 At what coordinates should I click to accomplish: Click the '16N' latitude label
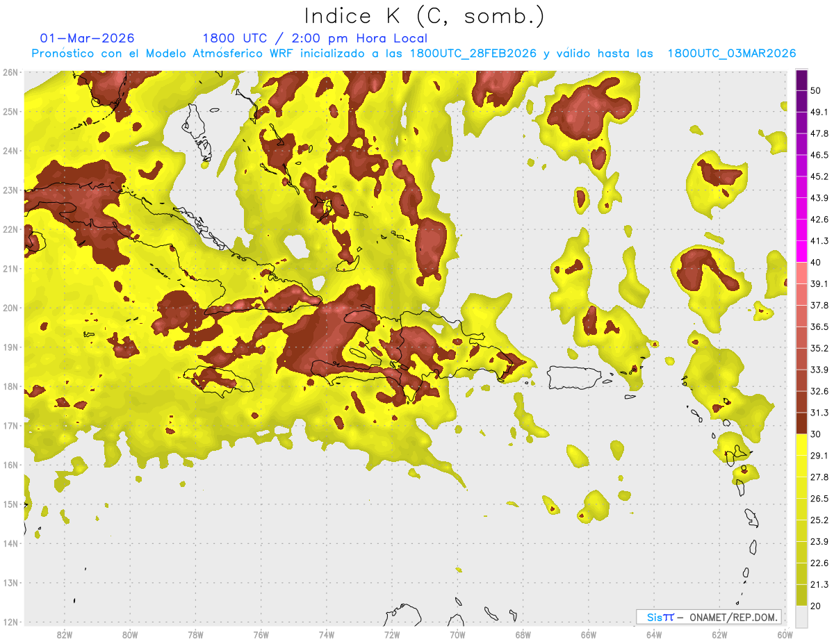10,465
